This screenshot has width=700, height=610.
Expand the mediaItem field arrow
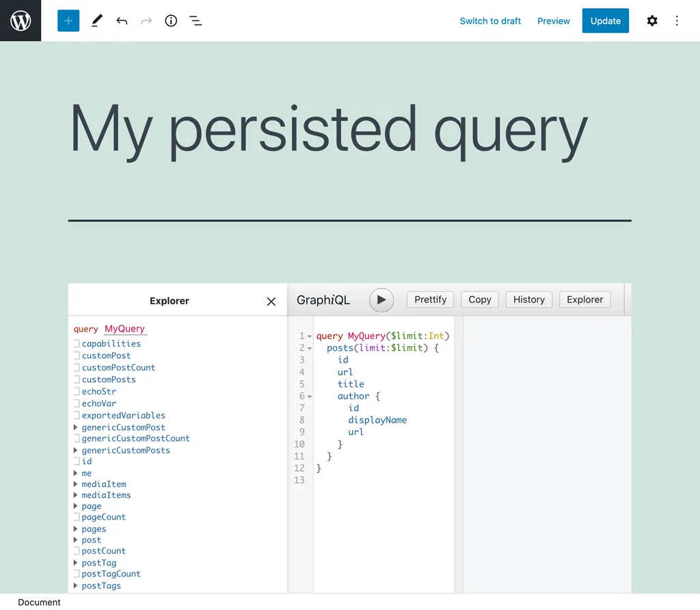[75, 484]
